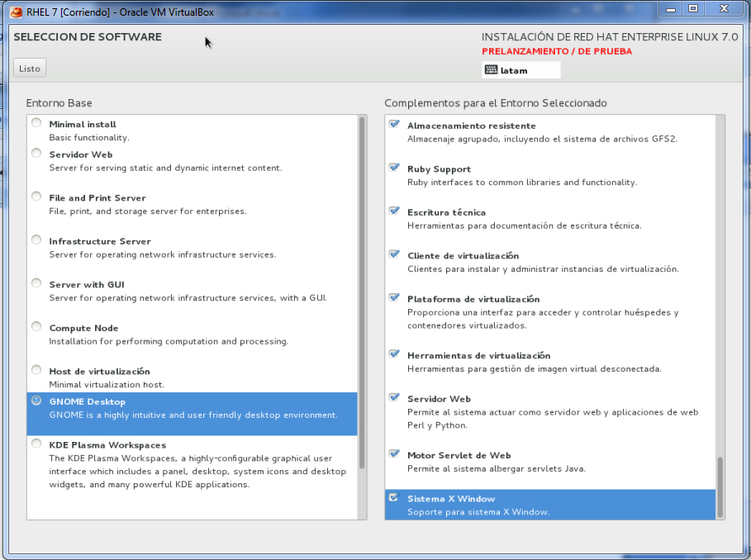Click 'Minimal virtualization host.' text
Image resolution: width=751 pixels, height=560 pixels.
[107, 385]
